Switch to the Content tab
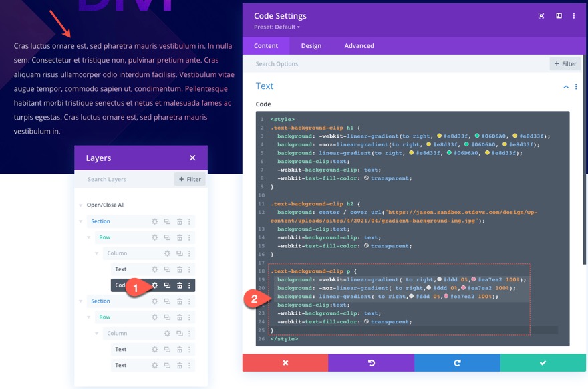This screenshot has width=588, height=389. (266, 45)
